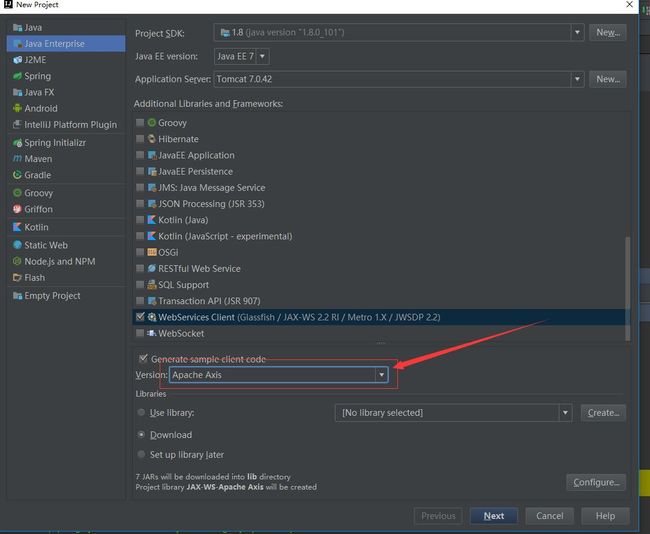Click the Gradle icon in sidebar
650x534 pixels.
tap(17, 175)
